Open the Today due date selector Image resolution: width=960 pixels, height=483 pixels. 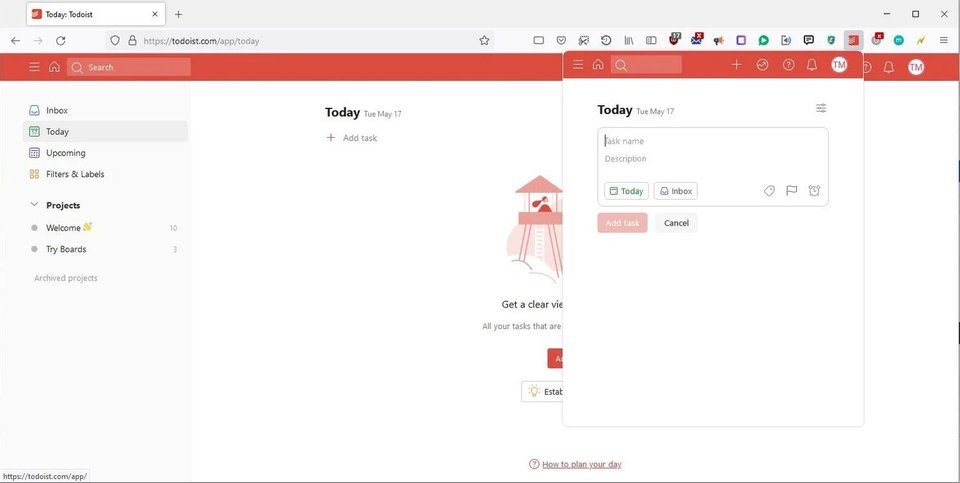pos(626,191)
